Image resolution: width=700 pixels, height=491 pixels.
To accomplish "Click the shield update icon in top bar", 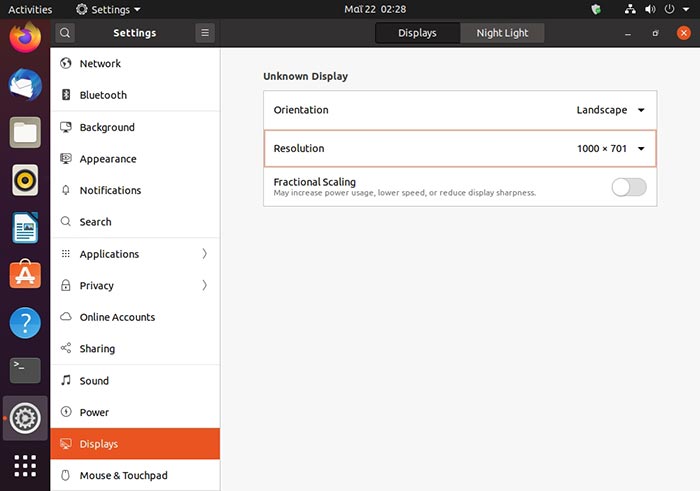I will (596, 9).
